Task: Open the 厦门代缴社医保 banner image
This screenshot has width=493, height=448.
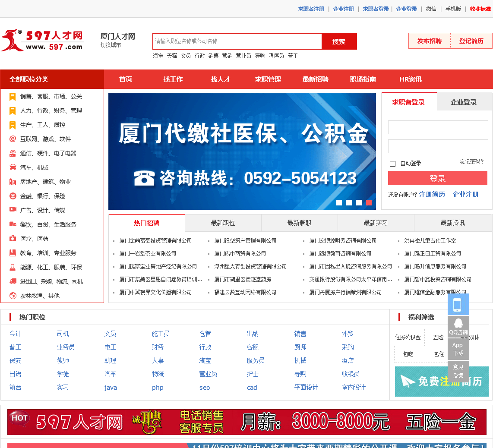Action: (242, 151)
